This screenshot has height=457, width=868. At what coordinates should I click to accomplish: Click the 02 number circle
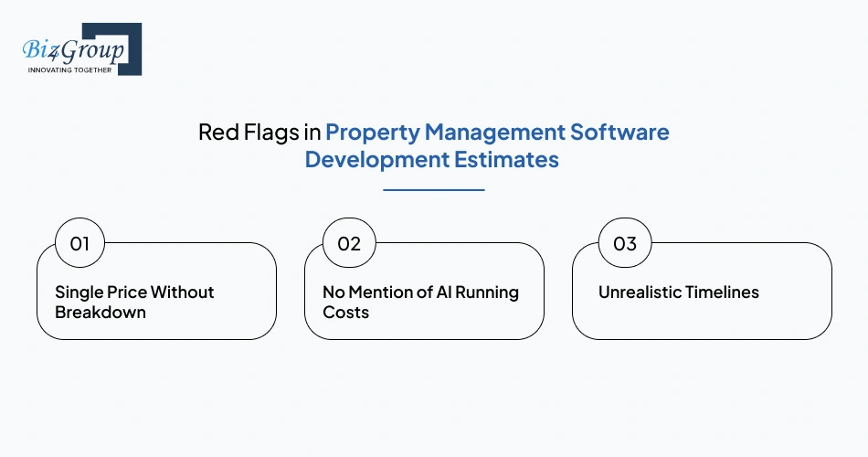click(x=349, y=243)
